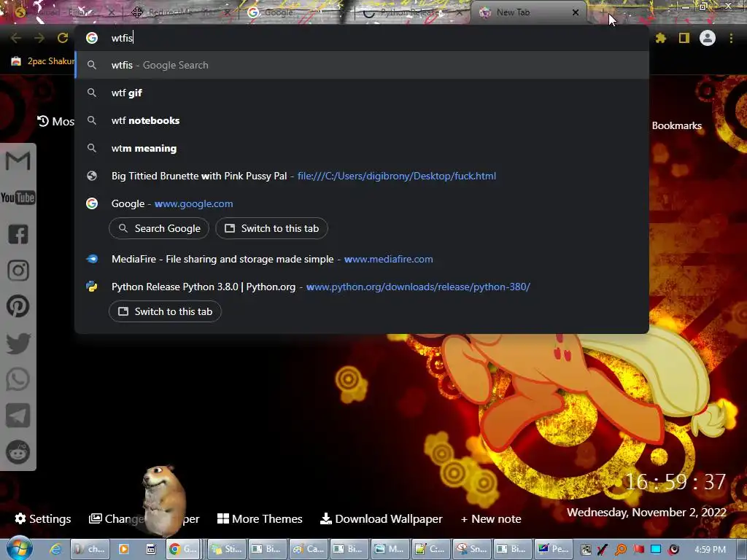The height and width of the screenshot is (560, 747).
Task: Open the Facebook sidebar shortcut
Action: point(18,234)
